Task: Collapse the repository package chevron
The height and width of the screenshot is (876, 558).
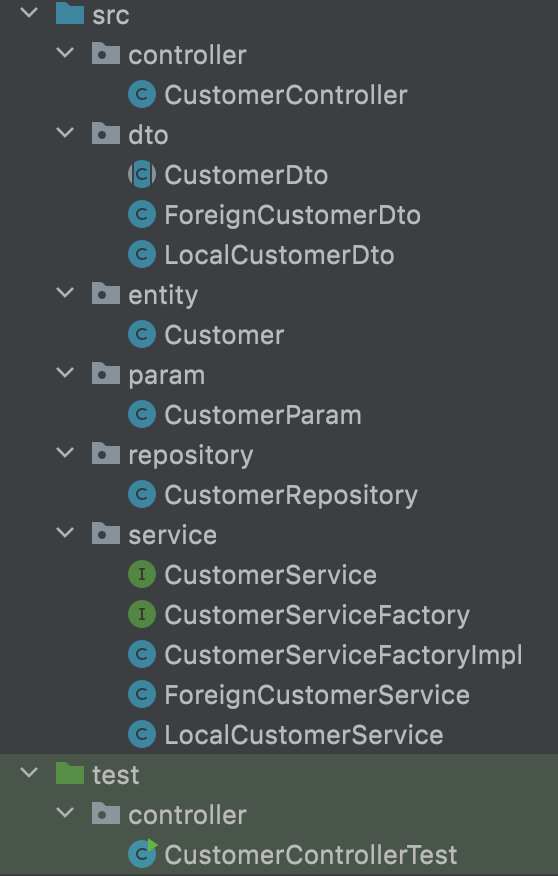Action: (65, 452)
